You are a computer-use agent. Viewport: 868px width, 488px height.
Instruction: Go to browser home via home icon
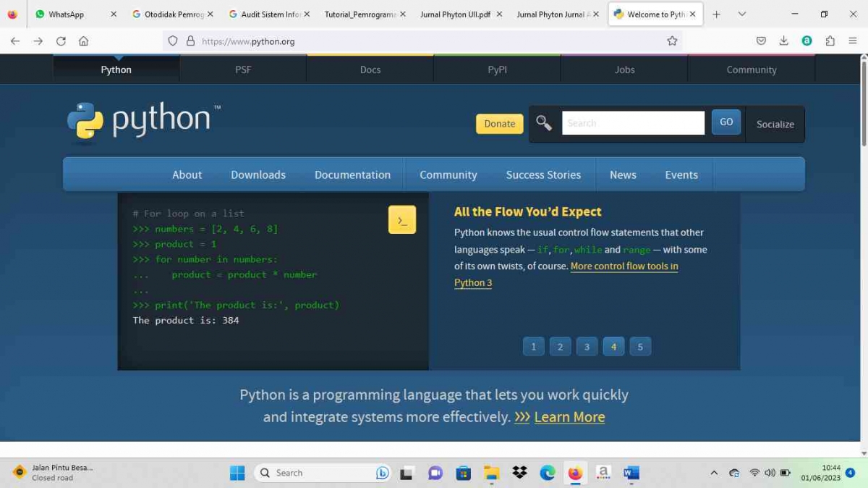tap(83, 41)
